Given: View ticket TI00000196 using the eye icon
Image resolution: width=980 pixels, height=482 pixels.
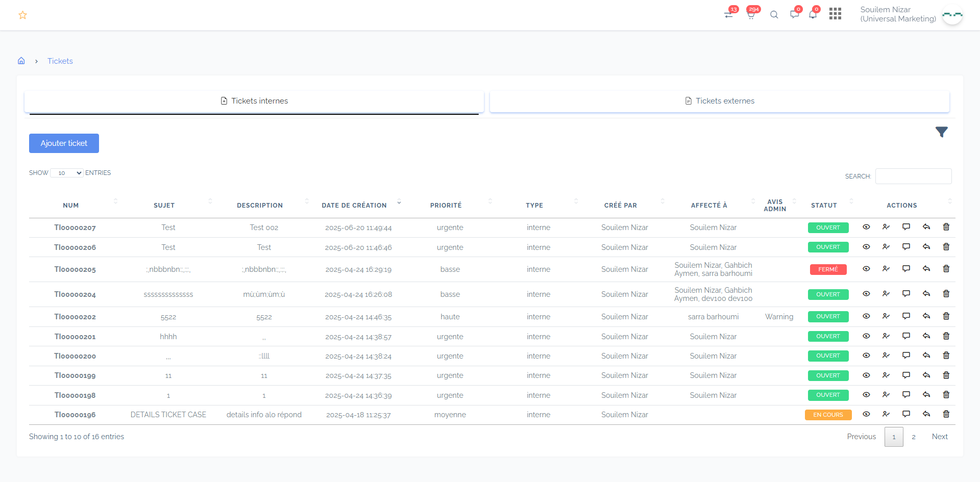Looking at the screenshot, I should 866,414.
